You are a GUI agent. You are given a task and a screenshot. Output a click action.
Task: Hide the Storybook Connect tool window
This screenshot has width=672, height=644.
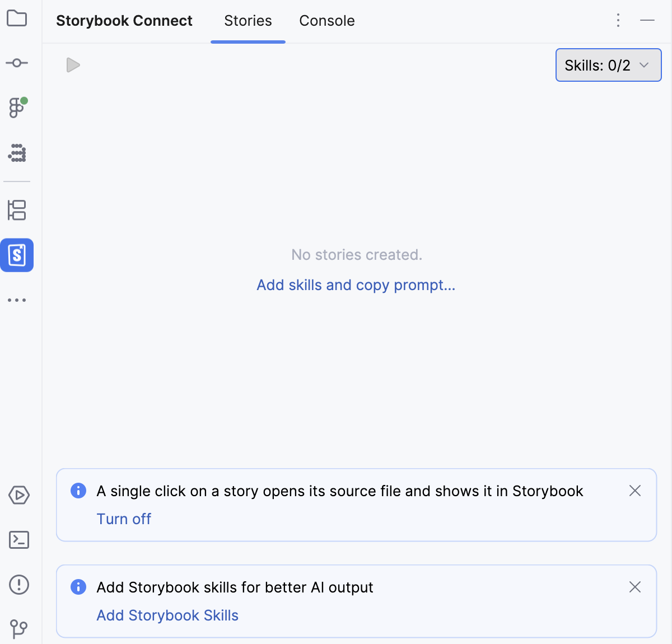647,20
